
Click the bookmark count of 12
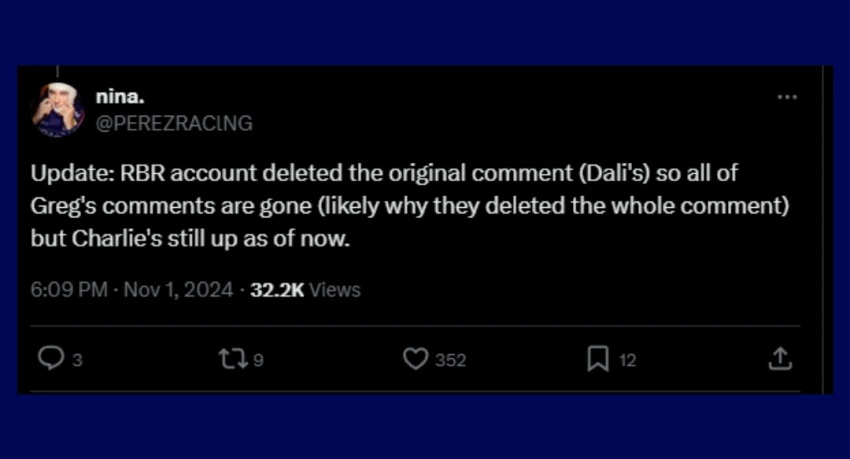(x=627, y=360)
